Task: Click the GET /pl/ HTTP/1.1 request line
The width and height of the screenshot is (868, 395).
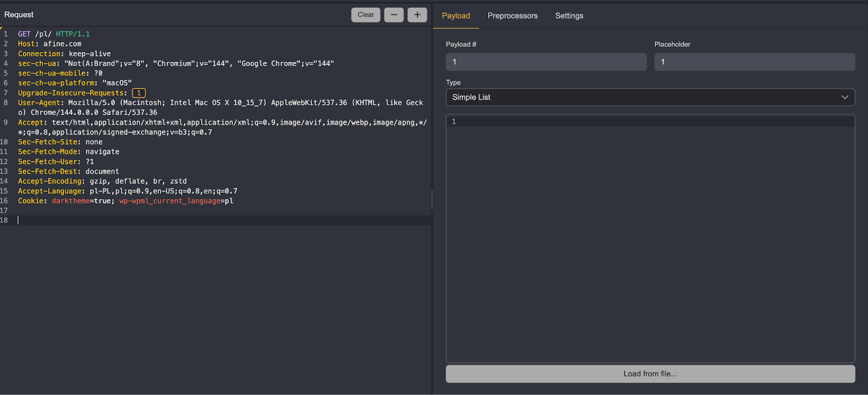Action: point(54,34)
